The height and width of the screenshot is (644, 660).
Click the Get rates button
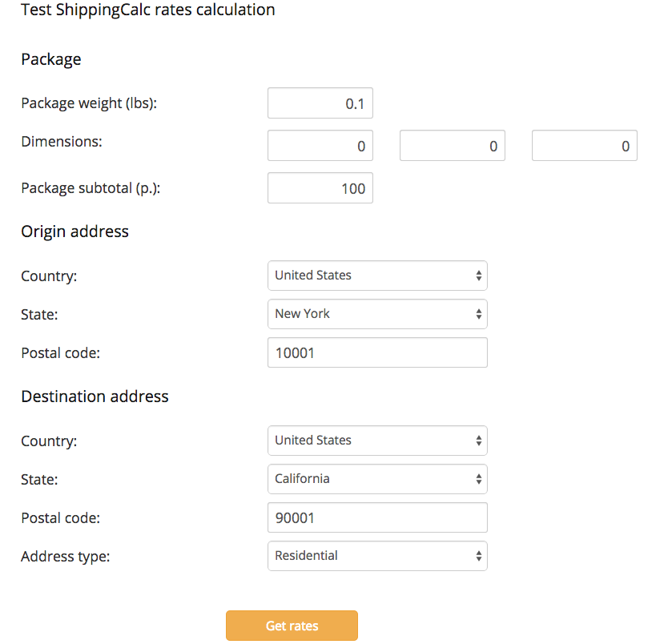coord(292,626)
